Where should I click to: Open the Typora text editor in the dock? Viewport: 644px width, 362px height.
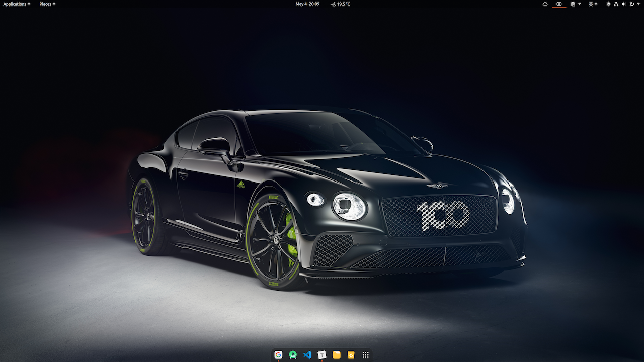coord(322,355)
